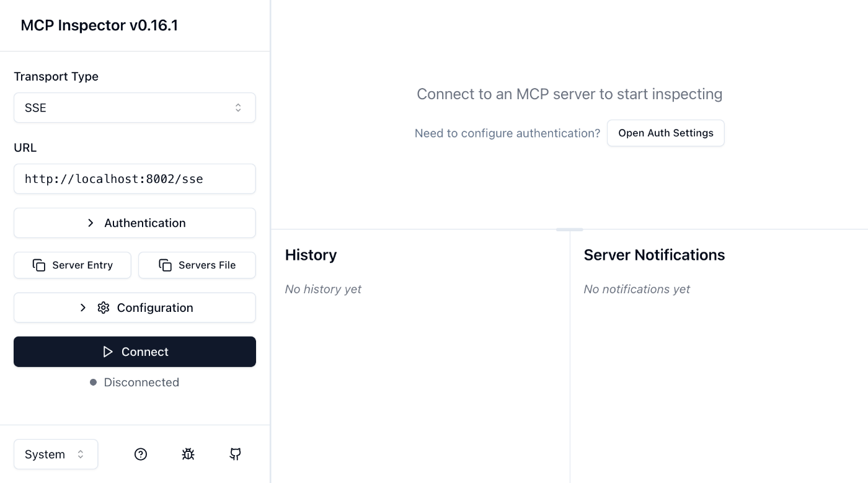Image resolution: width=868 pixels, height=483 pixels.
Task: Click the URL input field
Action: point(135,179)
